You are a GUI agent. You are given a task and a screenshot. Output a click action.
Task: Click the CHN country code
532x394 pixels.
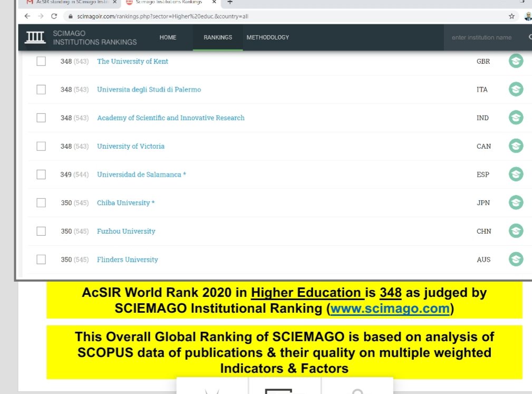point(483,231)
